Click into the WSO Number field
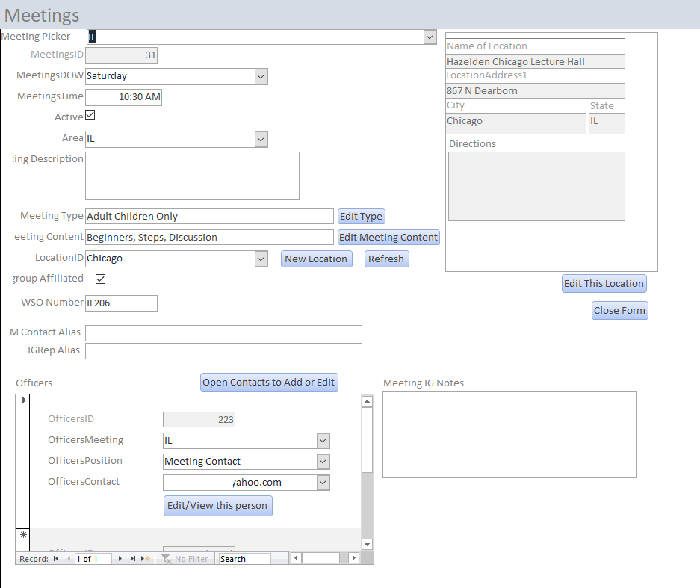Image resolution: width=700 pixels, height=588 pixels. (121, 303)
